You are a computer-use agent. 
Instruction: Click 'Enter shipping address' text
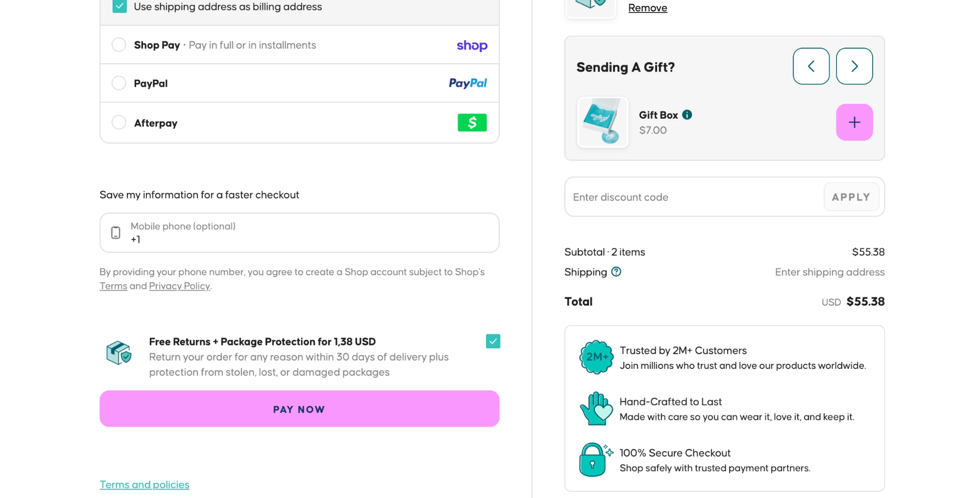coord(829,272)
